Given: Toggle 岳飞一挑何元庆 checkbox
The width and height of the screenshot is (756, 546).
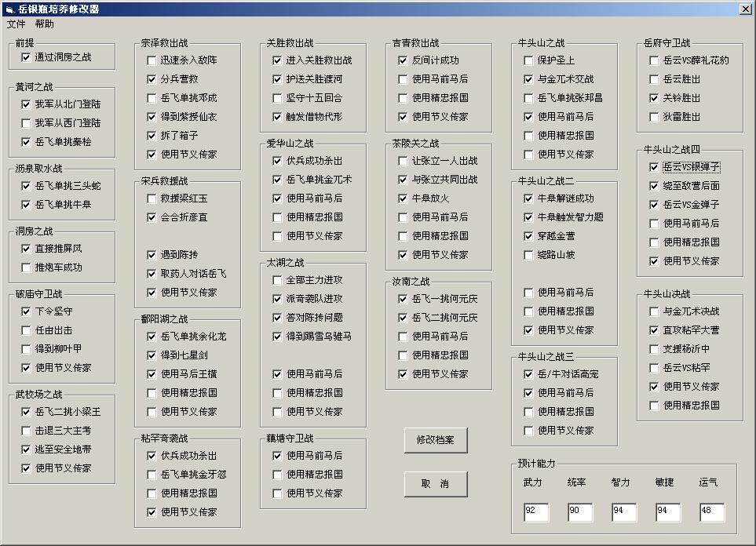Looking at the screenshot, I should [403, 299].
